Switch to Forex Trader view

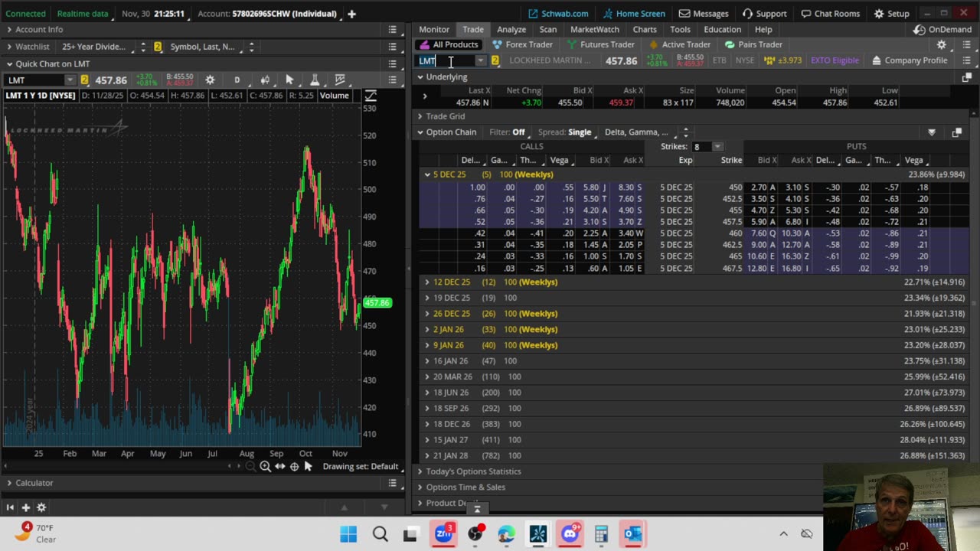pos(522,44)
